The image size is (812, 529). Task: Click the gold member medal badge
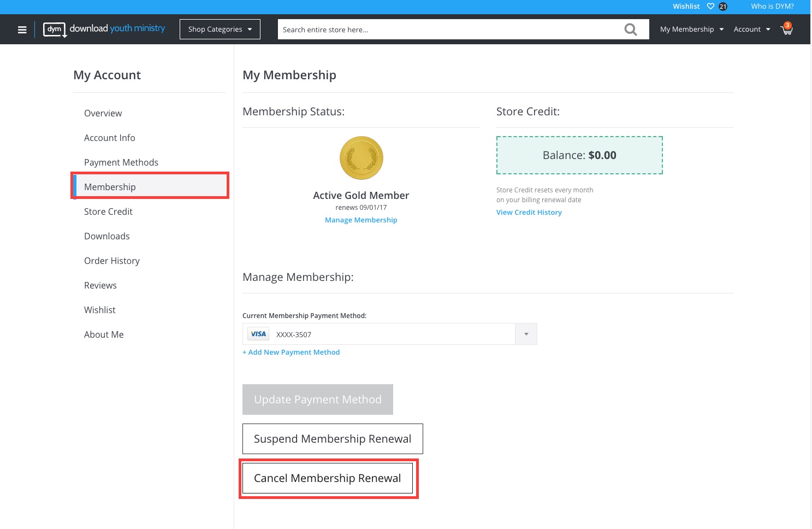click(x=361, y=158)
